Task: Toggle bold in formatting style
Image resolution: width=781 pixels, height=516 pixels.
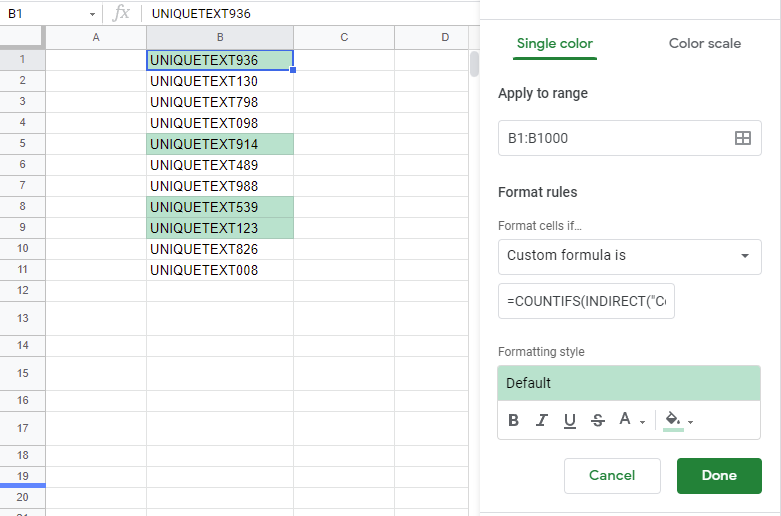Action: pos(514,420)
